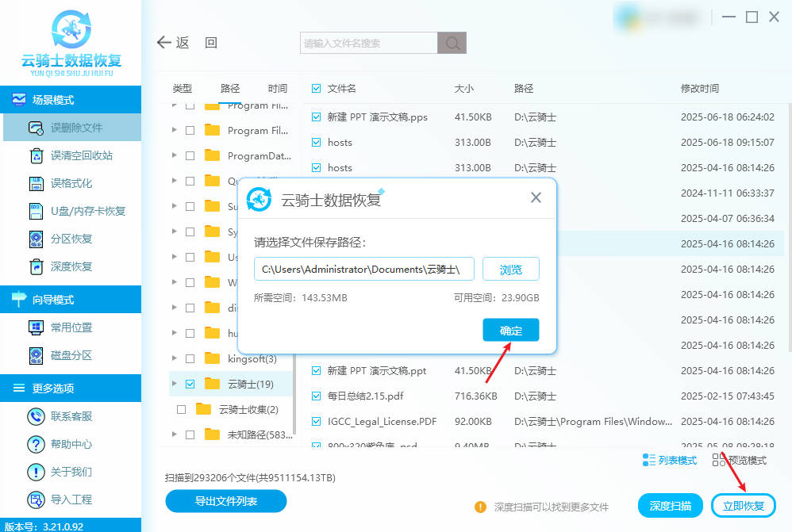Toggle the select-all 文件名 header checkbox
This screenshot has height=532, width=792.
click(317, 89)
